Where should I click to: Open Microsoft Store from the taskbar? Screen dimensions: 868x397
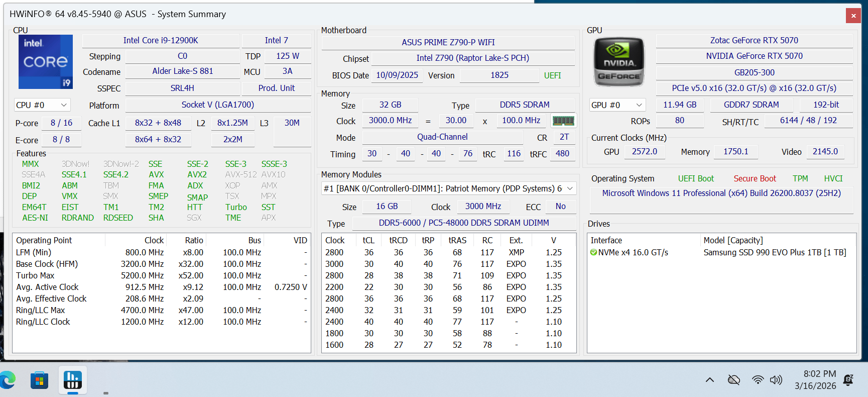[x=39, y=380]
